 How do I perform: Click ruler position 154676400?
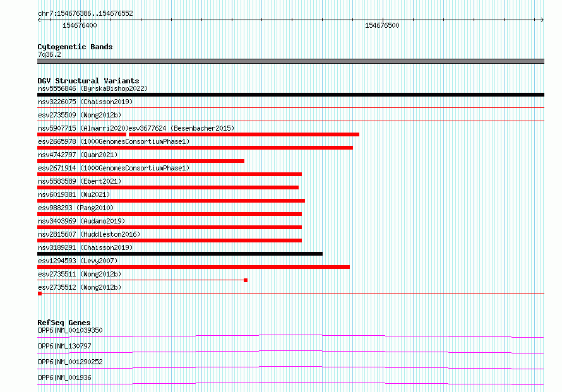[80, 25]
